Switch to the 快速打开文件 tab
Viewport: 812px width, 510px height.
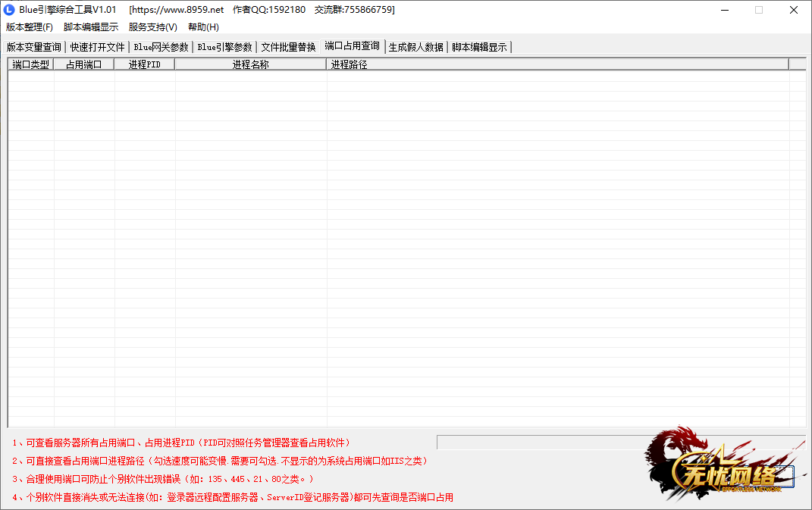pos(98,47)
